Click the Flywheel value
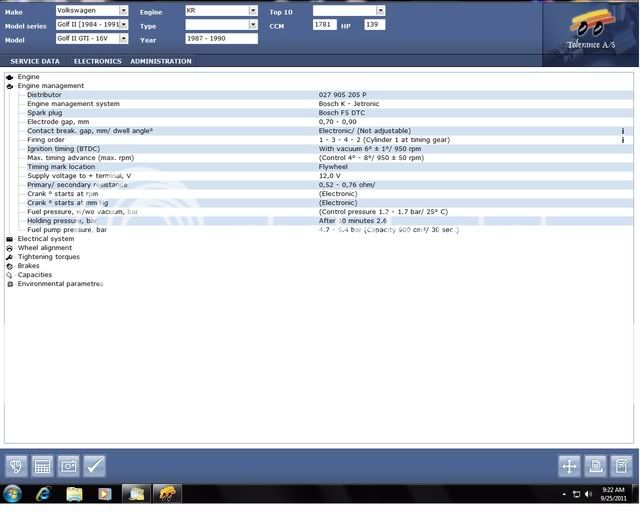This screenshot has height=512, width=640. (x=333, y=167)
